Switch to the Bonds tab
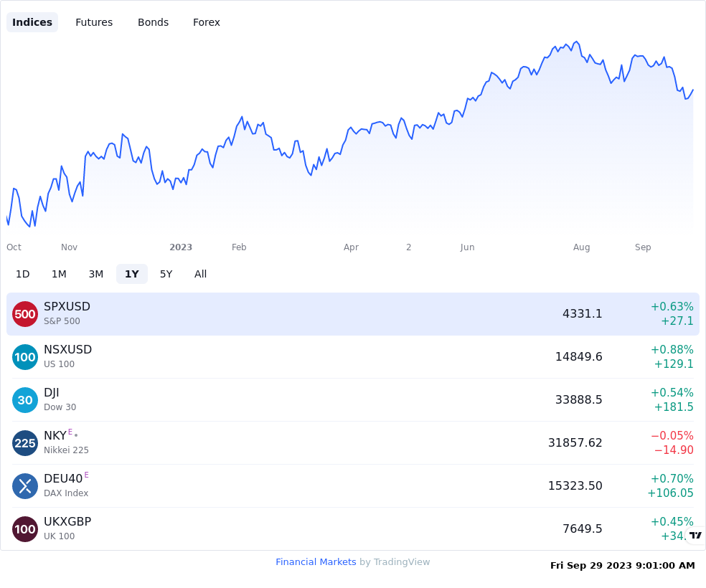 [x=153, y=22]
